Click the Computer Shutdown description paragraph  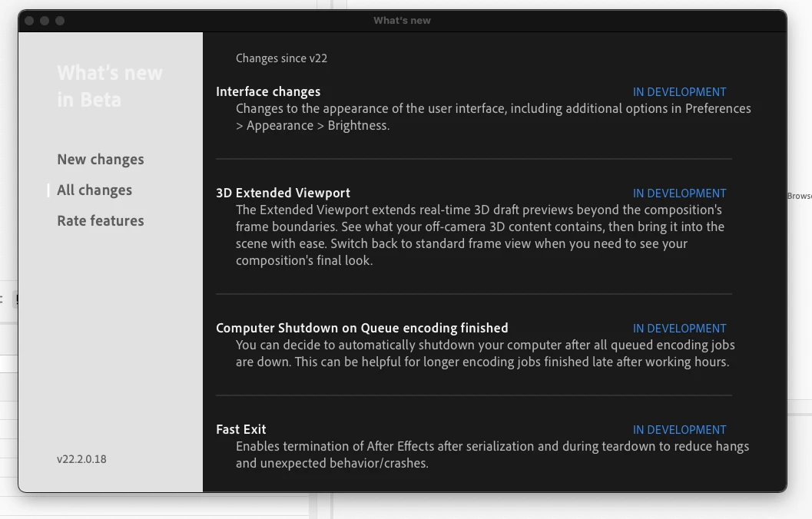[486, 353]
